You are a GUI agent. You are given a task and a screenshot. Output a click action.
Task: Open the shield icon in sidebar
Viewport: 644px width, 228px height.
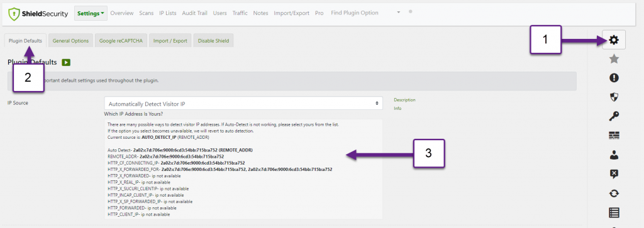click(614, 97)
